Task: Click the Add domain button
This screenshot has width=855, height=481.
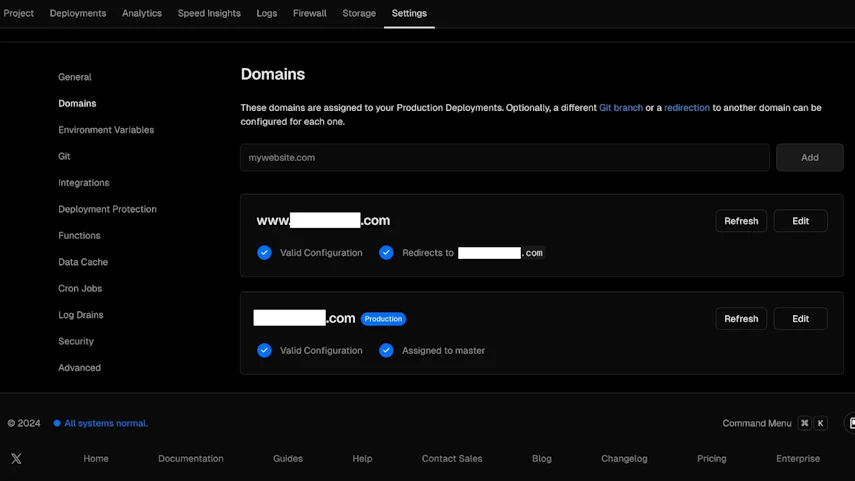Action: pos(810,158)
